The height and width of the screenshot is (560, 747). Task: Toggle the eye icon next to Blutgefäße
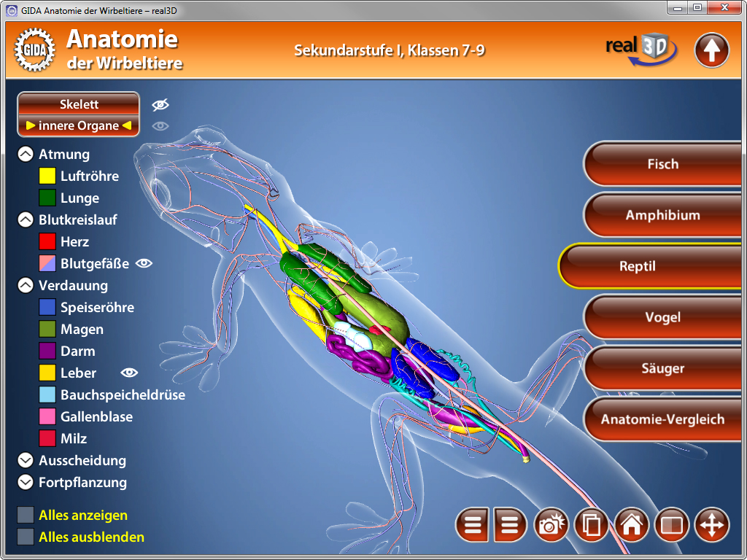click(144, 263)
